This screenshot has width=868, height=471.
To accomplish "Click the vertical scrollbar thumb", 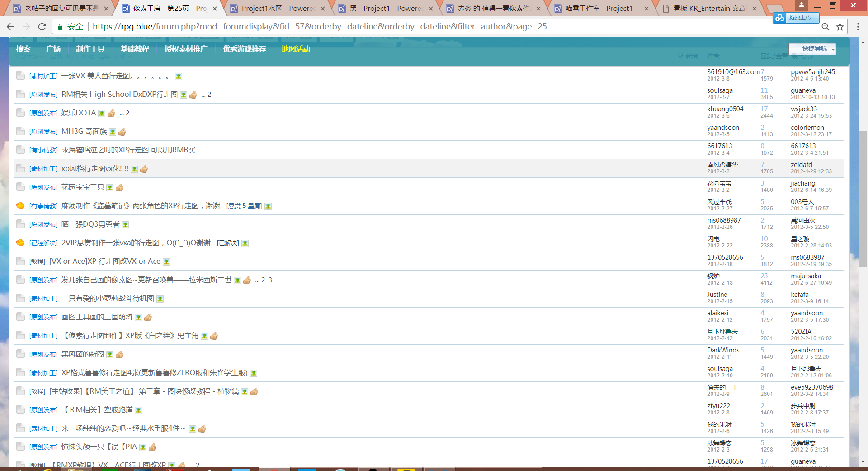I will (863, 199).
